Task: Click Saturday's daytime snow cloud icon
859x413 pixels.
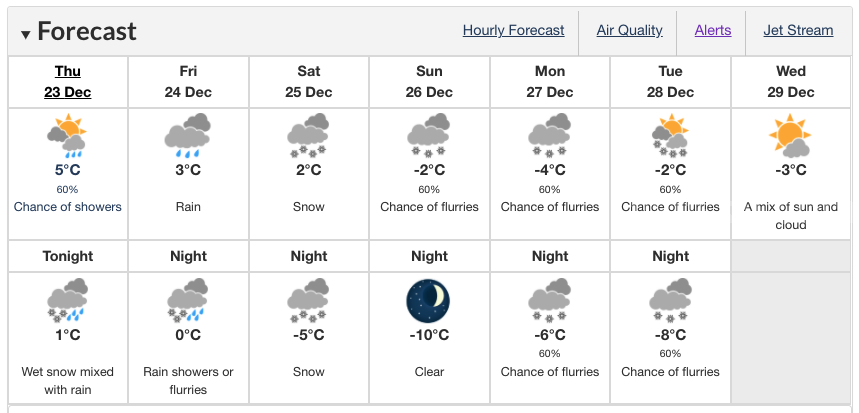Action: (308, 137)
